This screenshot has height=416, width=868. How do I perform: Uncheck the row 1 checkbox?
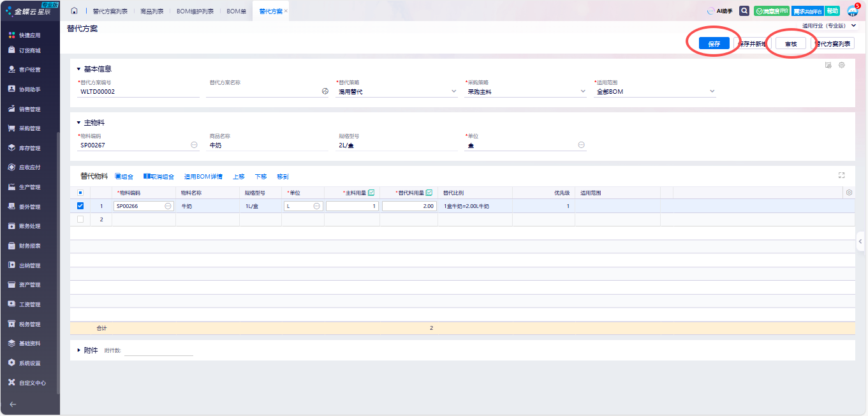80,206
